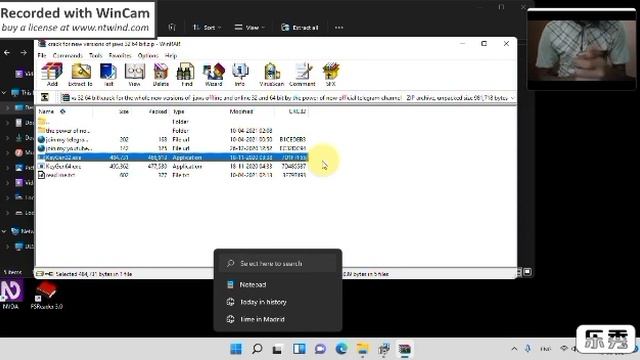Click Extract all in File Explorer
Viewport: 640px width, 360px height.
300,27
